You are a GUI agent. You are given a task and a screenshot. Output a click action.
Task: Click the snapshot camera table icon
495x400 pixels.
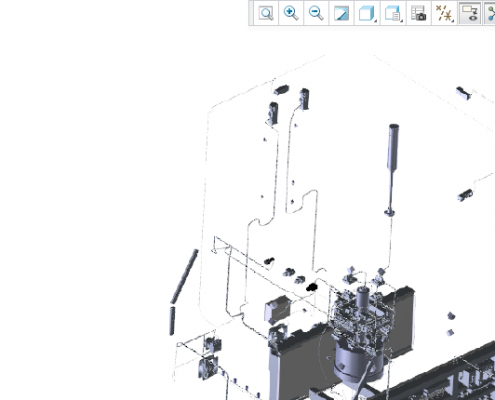418,13
